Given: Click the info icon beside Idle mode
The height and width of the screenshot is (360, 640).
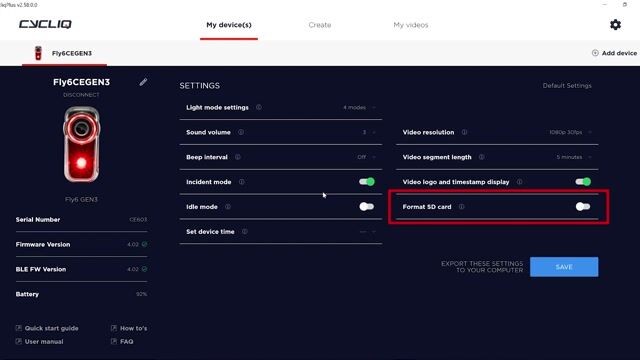Looking at the screenshot, I should [228, 207].
